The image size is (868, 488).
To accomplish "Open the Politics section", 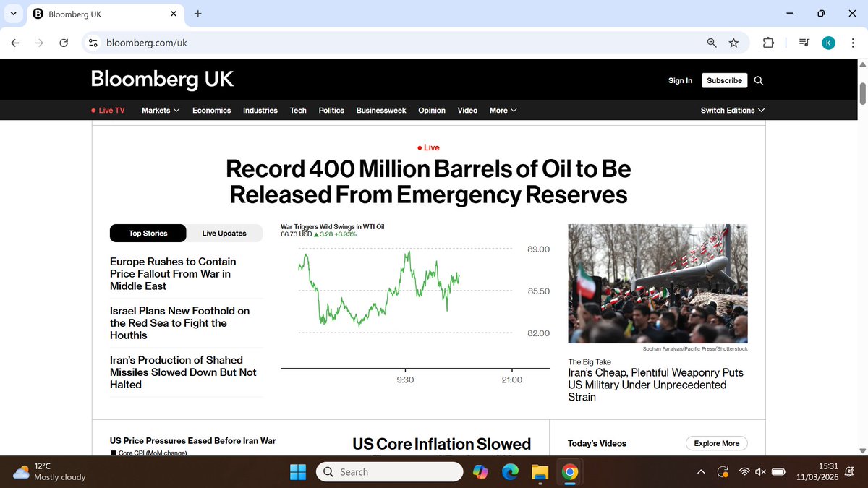I will point(331,111).
